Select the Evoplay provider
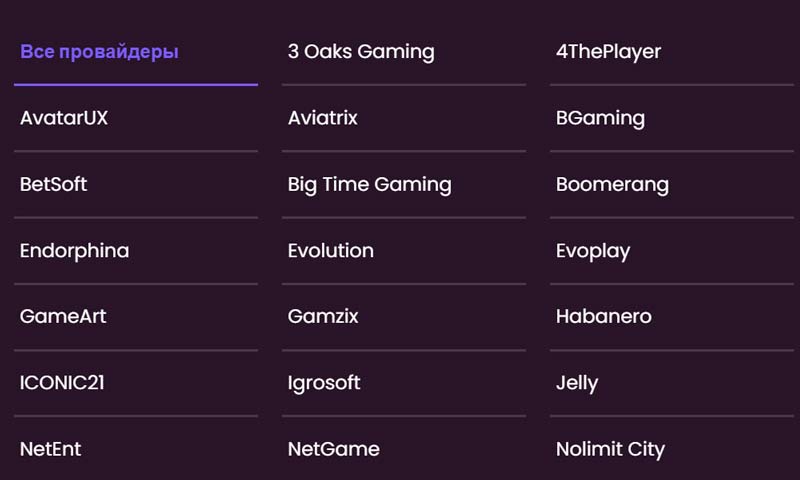Viewport: 800px width, 480px height. (x=593, y=250)
